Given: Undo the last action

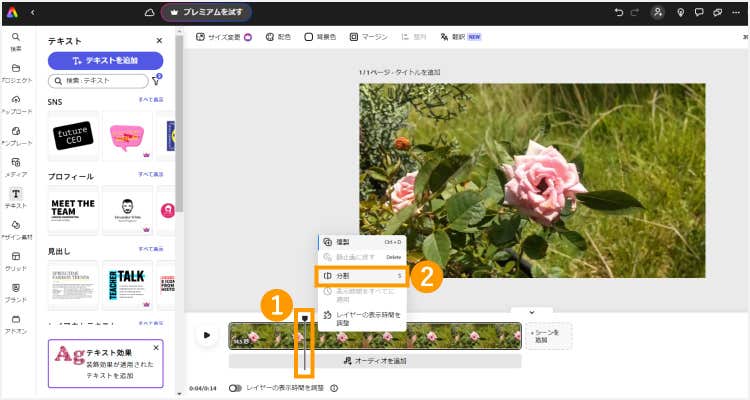Looking at the screenshot, I should (x=619, y=12).
